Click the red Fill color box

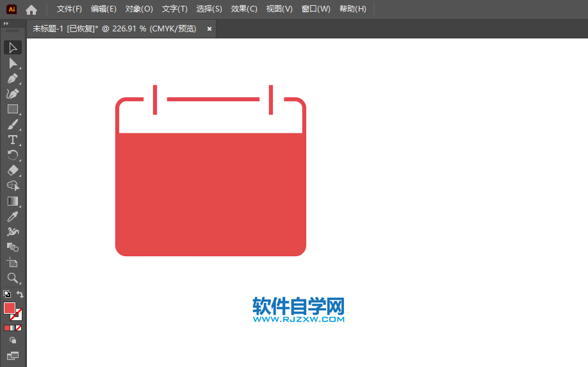pyautogui.click(x=10, y=308)
